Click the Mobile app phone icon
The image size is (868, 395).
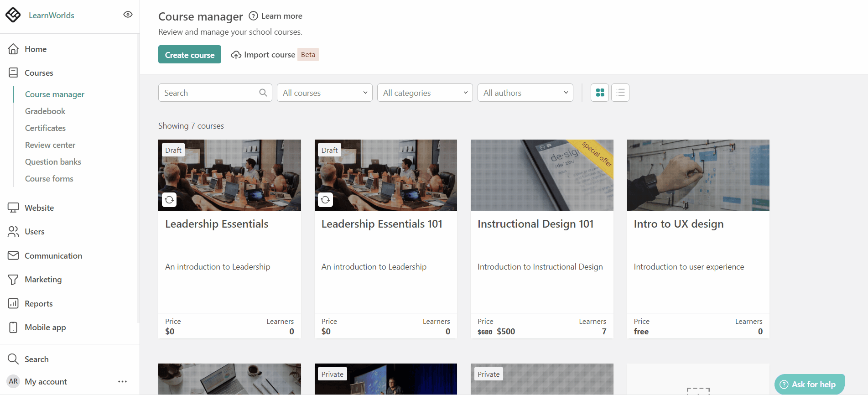(x=13, y=327)
